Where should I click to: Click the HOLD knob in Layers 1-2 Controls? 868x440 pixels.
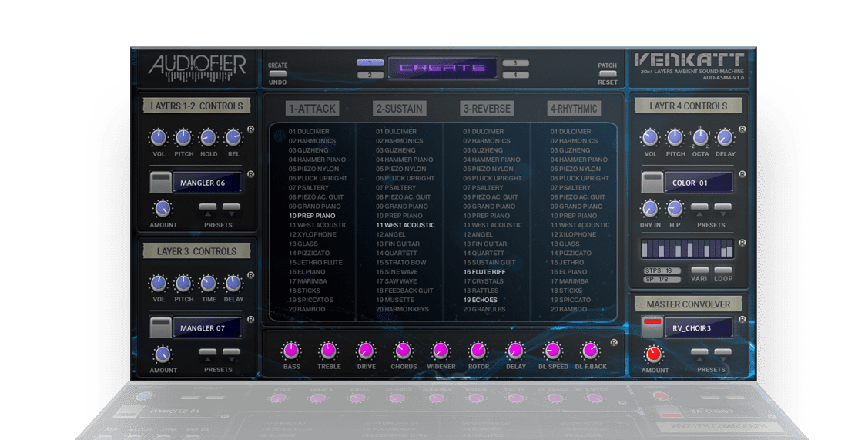pos(208,137)
